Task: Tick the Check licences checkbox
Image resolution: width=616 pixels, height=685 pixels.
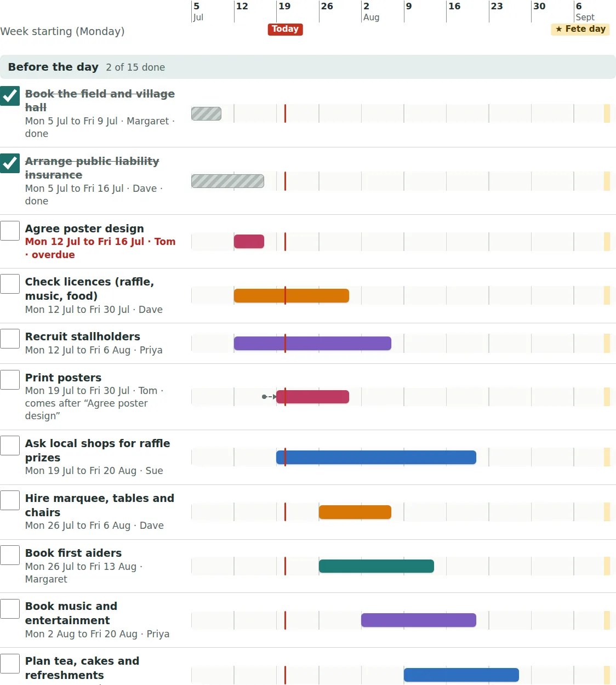Action: click(x=10, y=284)
